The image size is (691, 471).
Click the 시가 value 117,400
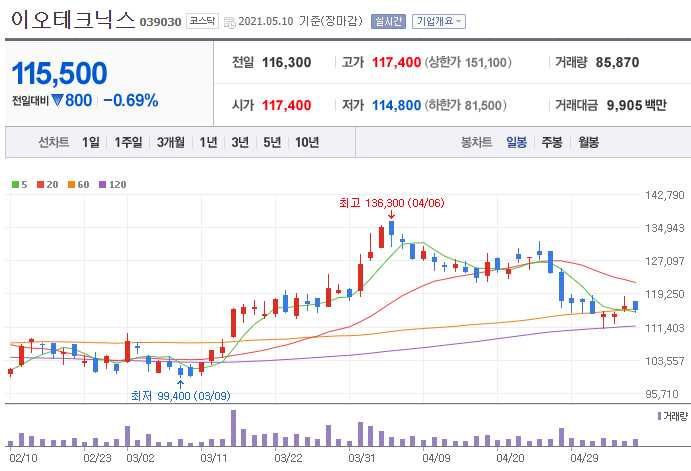point(286,105)
